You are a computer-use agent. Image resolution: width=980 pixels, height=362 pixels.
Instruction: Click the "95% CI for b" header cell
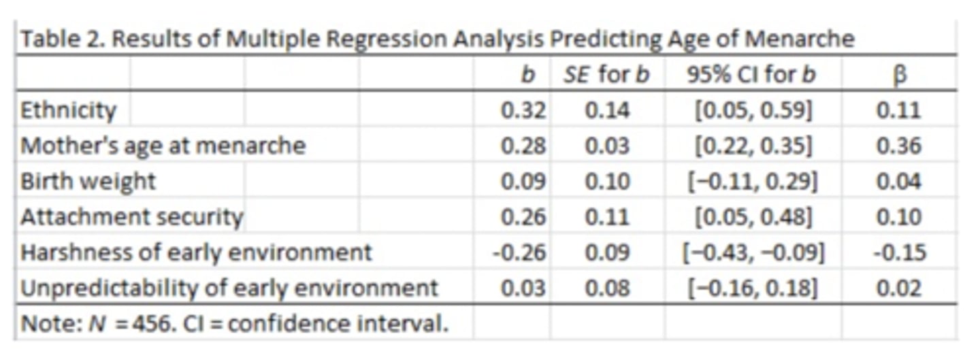(x=751, y=74)
